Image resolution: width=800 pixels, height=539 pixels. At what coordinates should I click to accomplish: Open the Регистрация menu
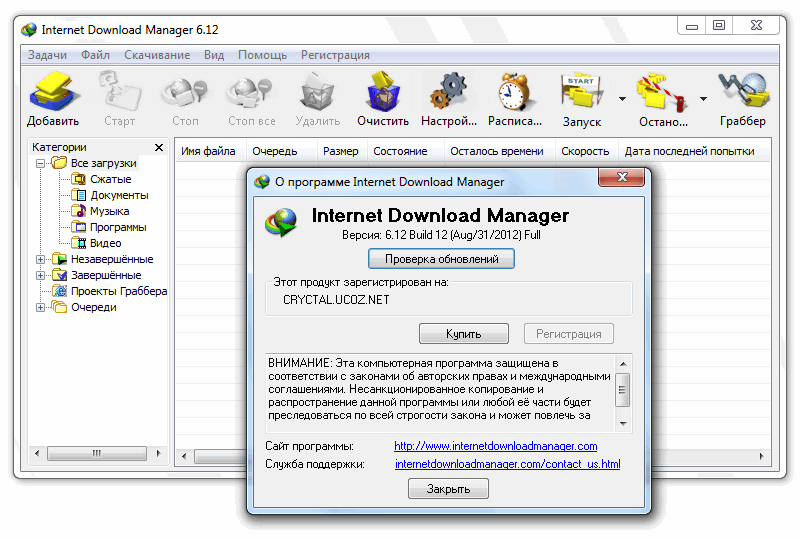(x=335, y=55)
